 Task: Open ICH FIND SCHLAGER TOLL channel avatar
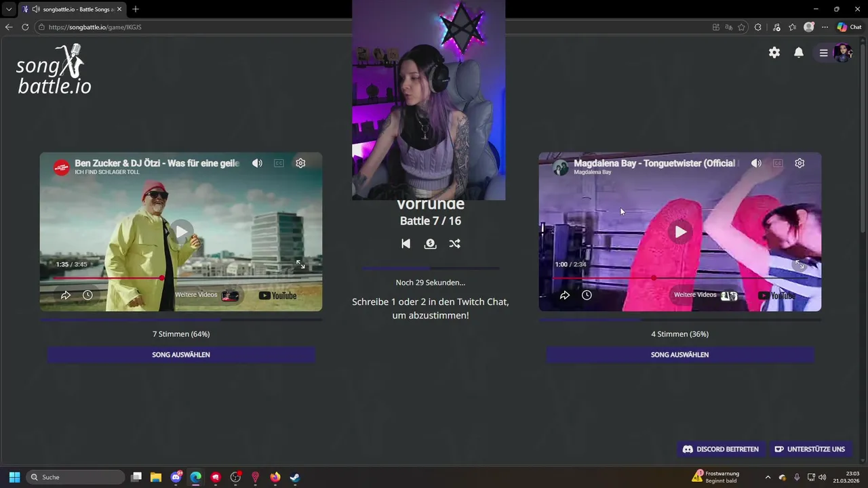[x=62, y=167]
